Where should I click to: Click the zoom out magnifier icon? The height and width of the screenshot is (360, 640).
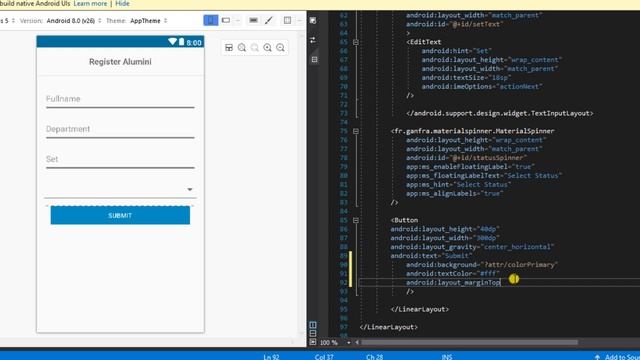280,47
